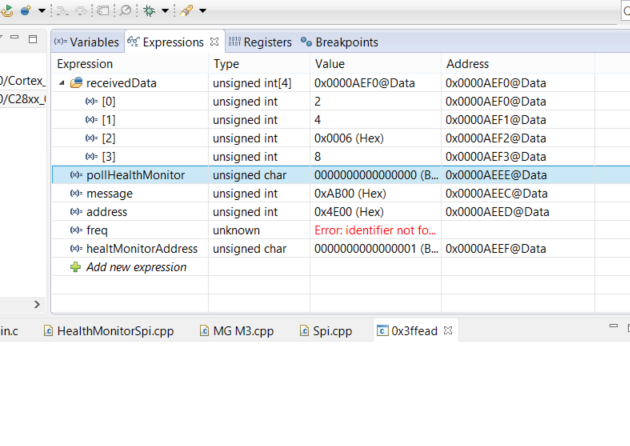Close the 0x3ffead editor tab
This screenshot has height=446, width=630.
[448, 331]
